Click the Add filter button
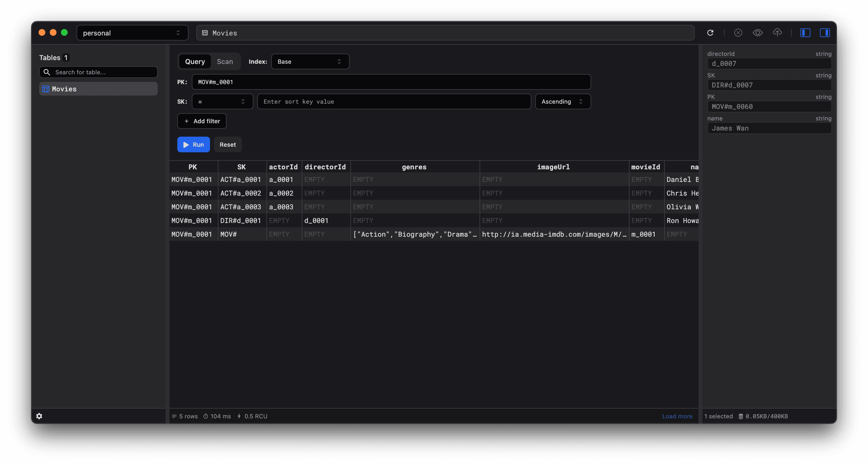Image resolution: width=868 pixels, height=465 pixels. pyautogui.click(x=202, y=121)
